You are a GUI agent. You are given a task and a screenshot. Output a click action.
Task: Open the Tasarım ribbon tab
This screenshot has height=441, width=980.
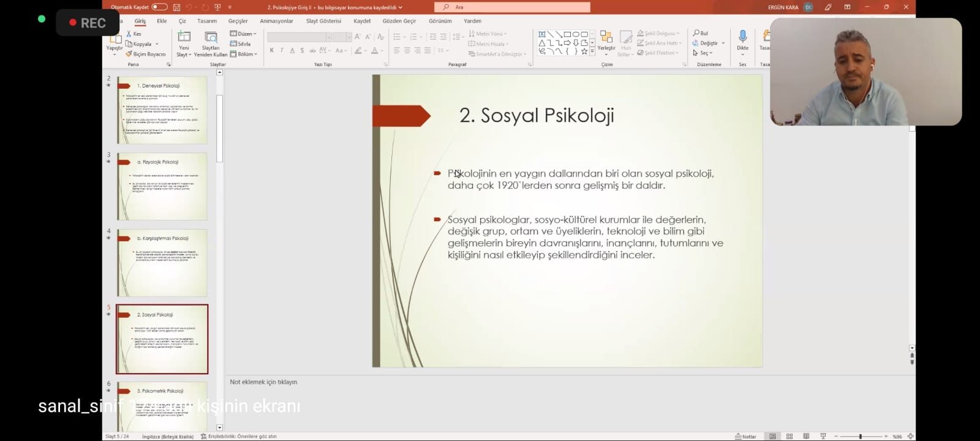click(x=207, y=21)
